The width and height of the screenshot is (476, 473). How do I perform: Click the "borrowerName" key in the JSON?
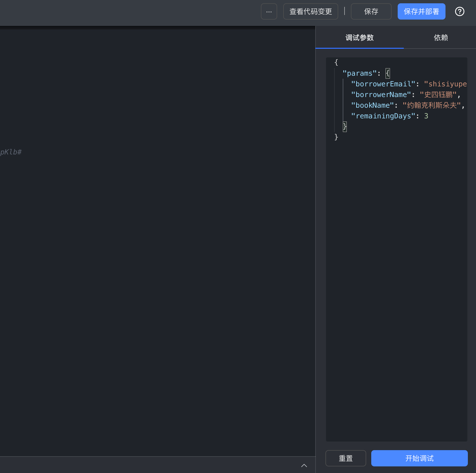(x=381, y=95)
